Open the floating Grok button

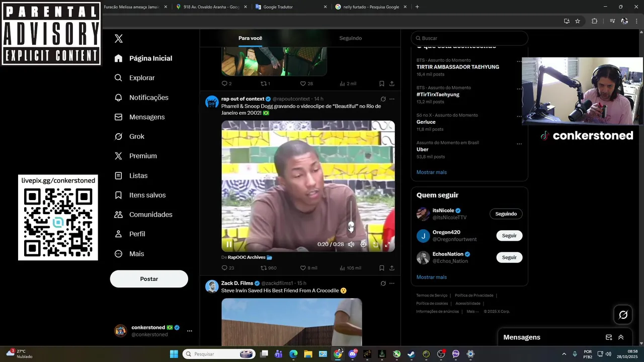click(x=623, y=315)
